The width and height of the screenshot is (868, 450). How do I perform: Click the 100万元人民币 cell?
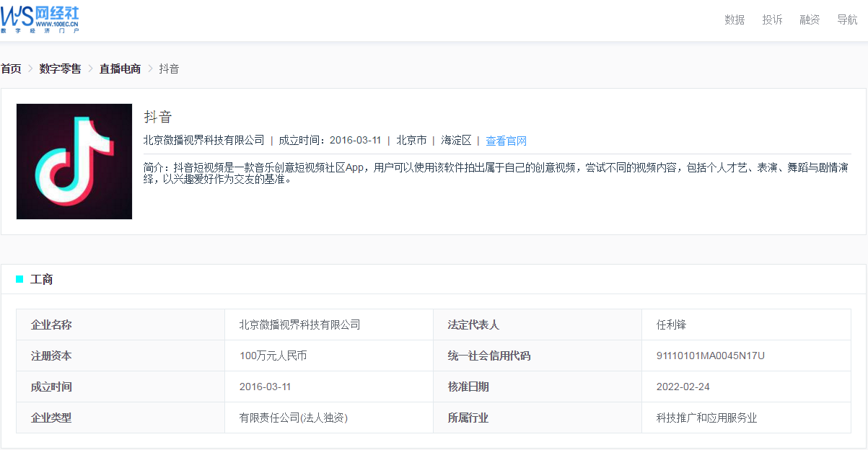pos(329,356)
